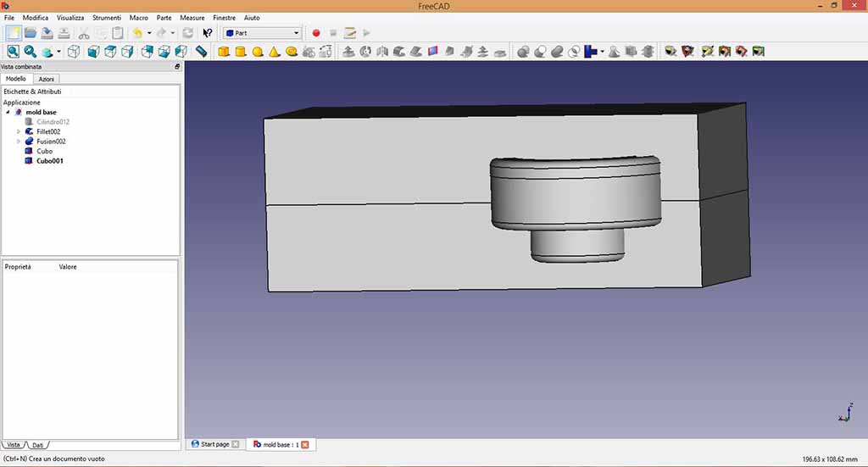This screenshot has width=868, height=467.
Task: Open the Redo history dropdown arrow
Action: point(173,33)
